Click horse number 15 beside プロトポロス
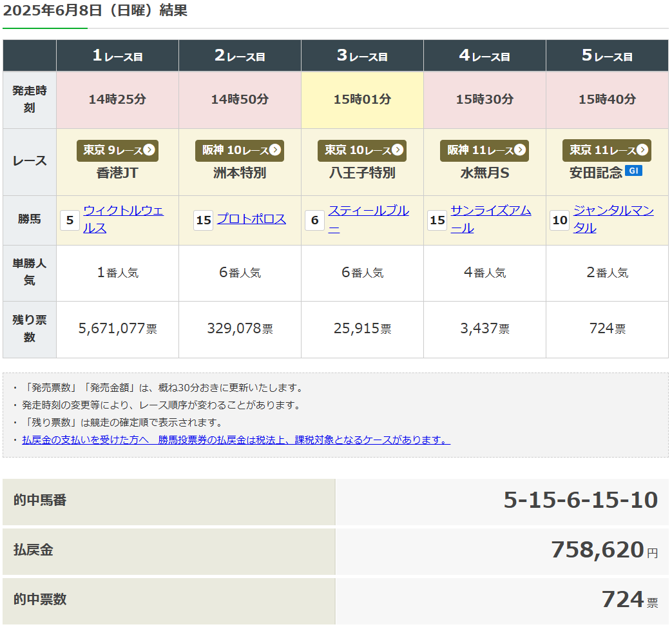672x629 pixels. pyautogui.click(x=204, y=220)
